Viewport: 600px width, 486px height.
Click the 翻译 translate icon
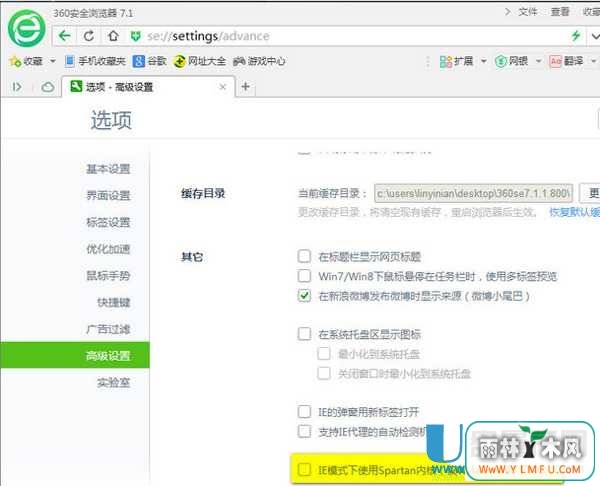(x=555, y=61)
